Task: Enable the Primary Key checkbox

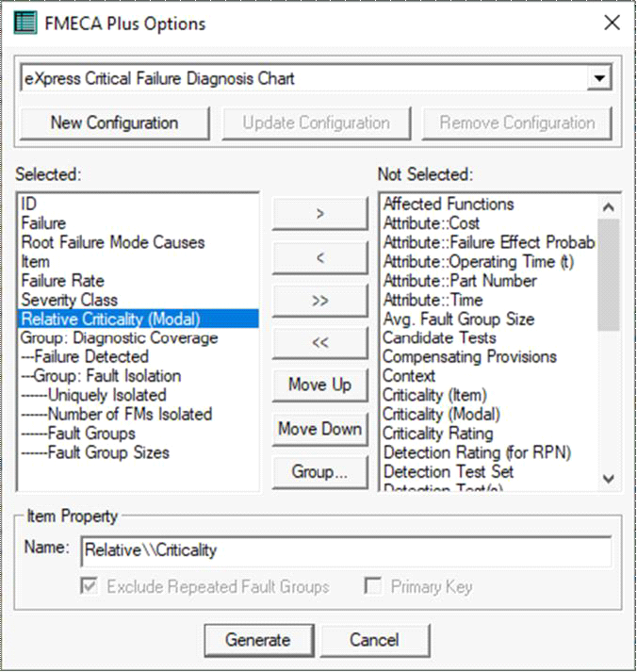Action: click(372, 586)
